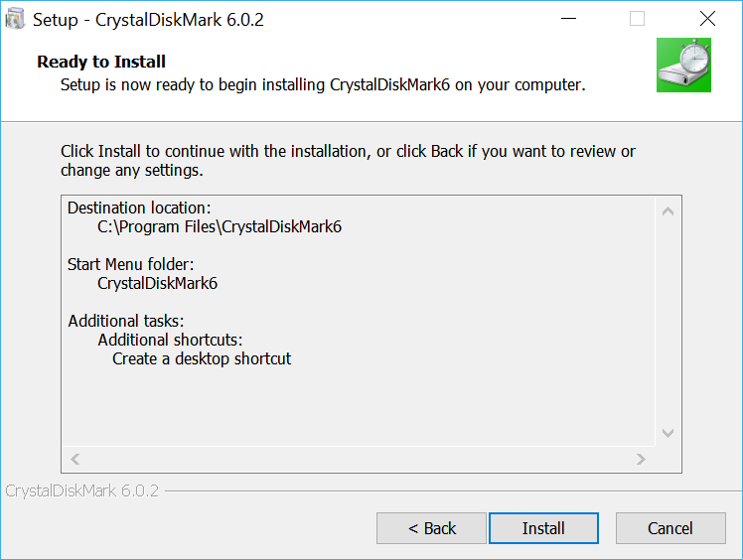The width and height of the screenshot is (743, 560).
Task: Click the Destination location label in summary
Action: tap(139, 208)
